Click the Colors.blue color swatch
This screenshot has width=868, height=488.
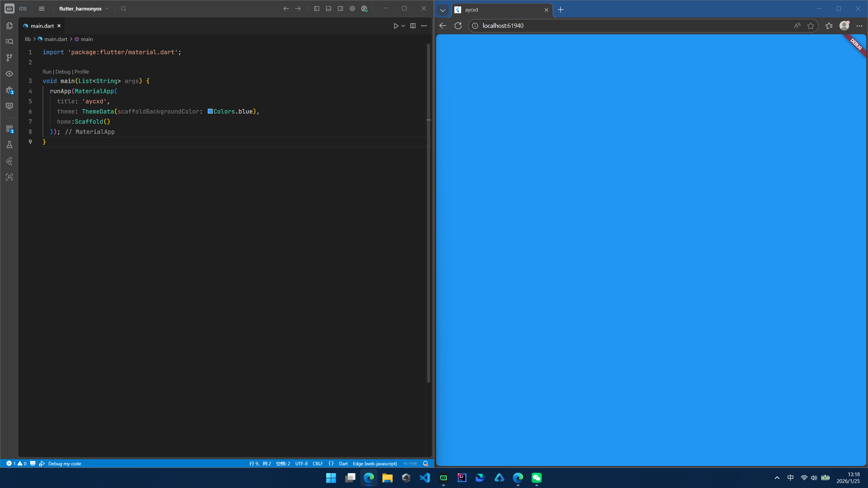210,111
